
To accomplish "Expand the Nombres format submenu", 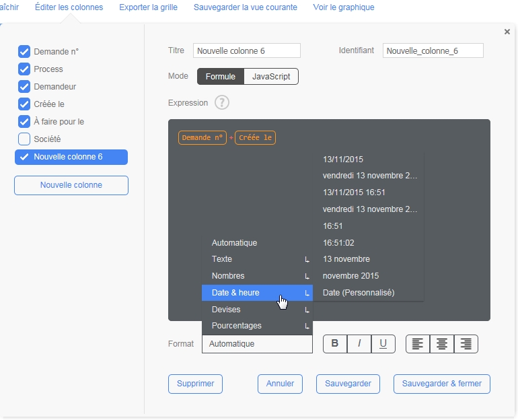I will point(257,276).
